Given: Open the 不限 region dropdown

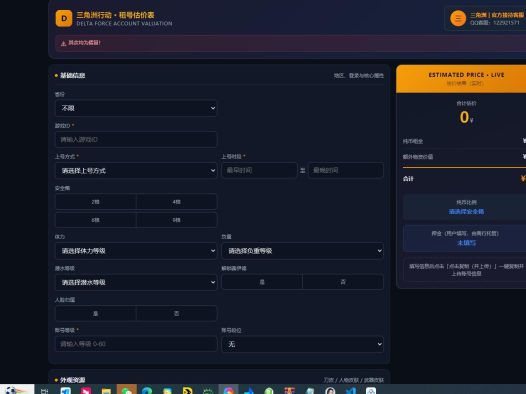Looking at the screenshot, I should pyautogui.click(x=136, y=108).
